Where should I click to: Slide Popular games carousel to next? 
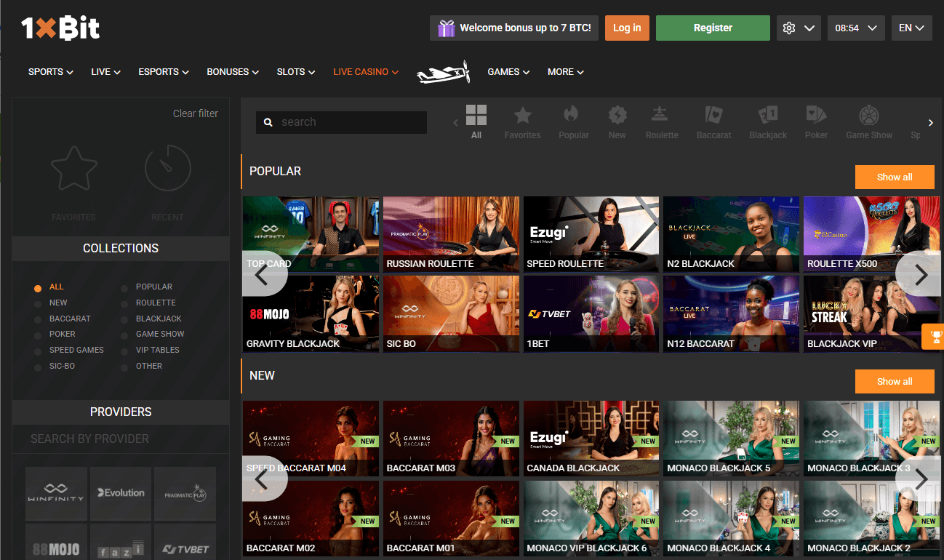[x=920, y=274]
